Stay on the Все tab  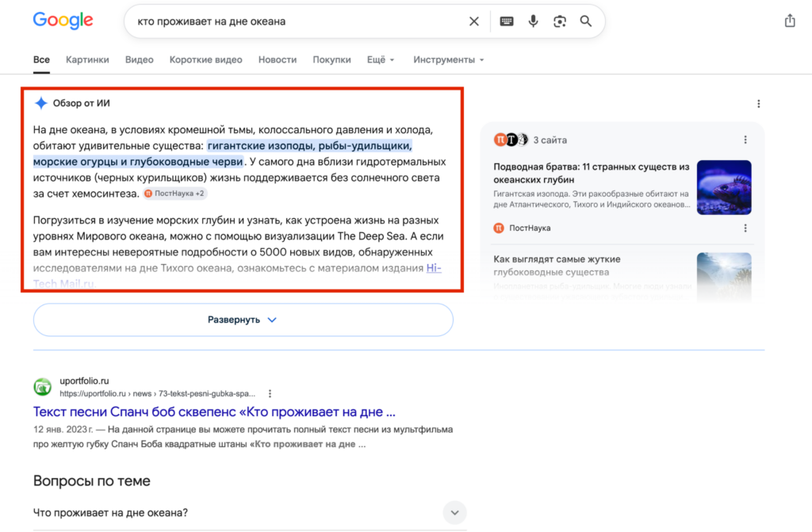tap(41, 59)
